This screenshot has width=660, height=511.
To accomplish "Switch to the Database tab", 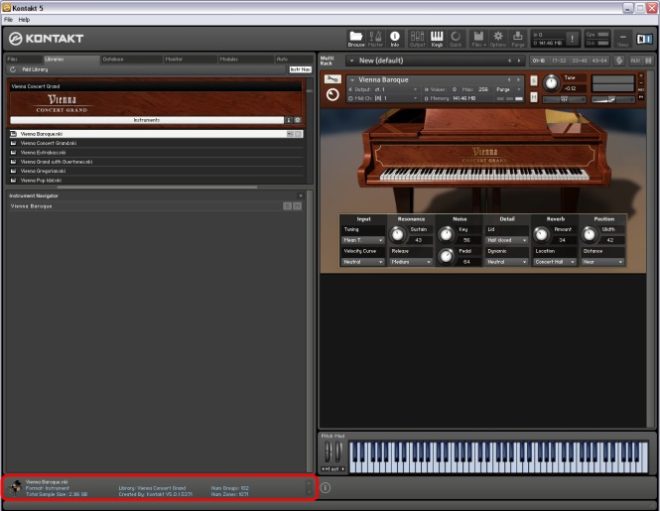I will [131, 59].
